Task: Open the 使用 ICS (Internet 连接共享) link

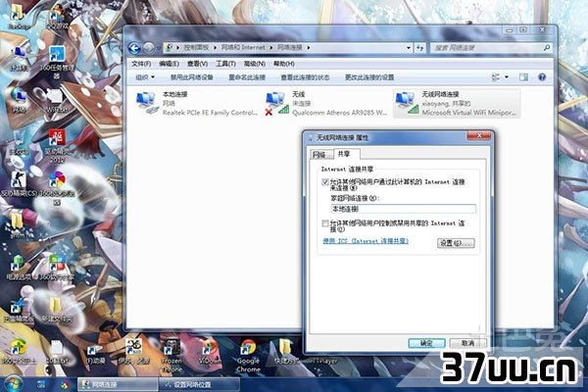Action: [366, 241]
